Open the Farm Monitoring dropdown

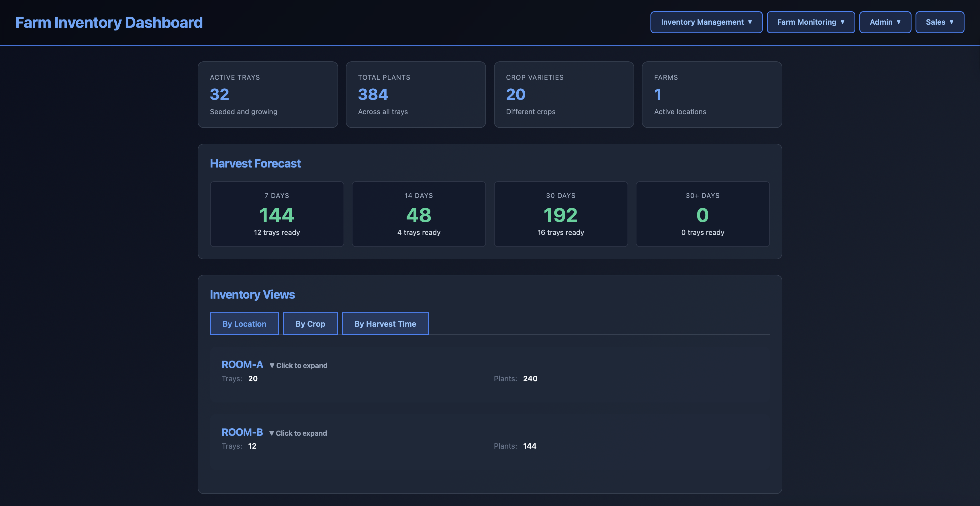811,22
